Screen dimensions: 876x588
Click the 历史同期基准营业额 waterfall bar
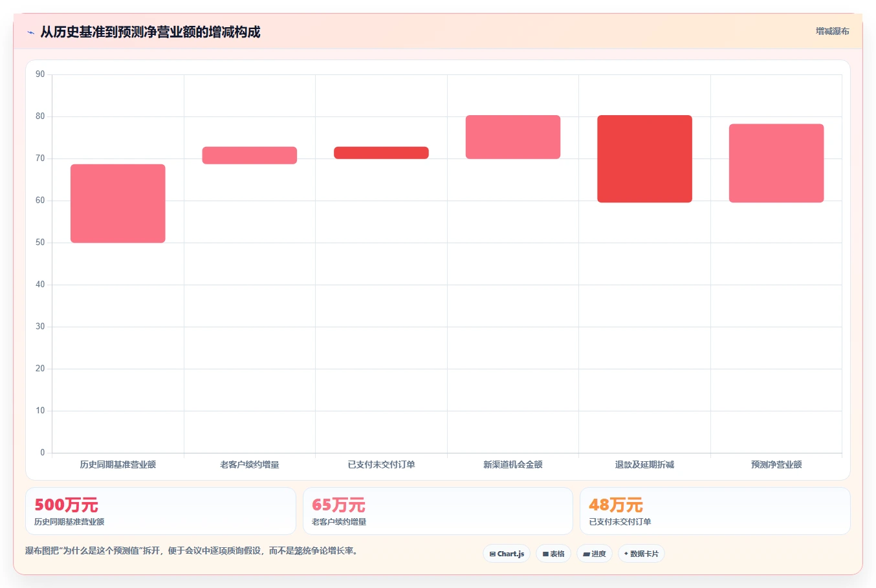pos(118,204)
